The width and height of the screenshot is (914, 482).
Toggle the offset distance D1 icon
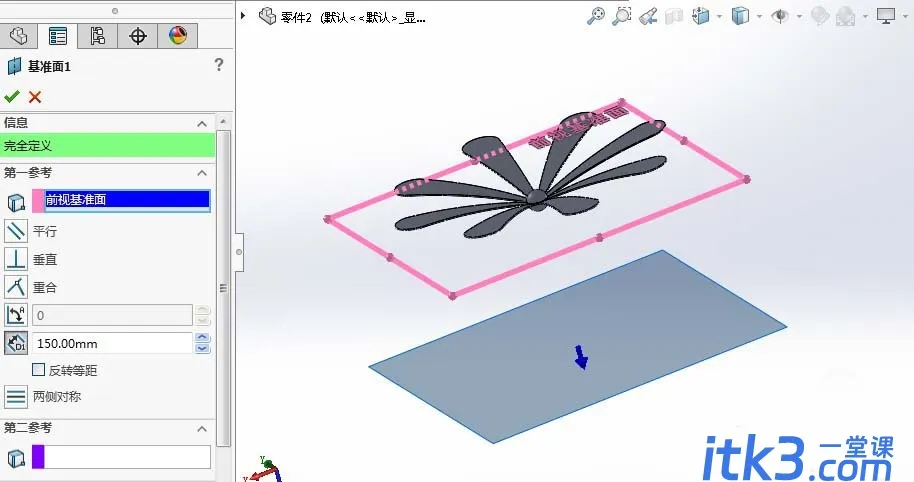point(16,343)
